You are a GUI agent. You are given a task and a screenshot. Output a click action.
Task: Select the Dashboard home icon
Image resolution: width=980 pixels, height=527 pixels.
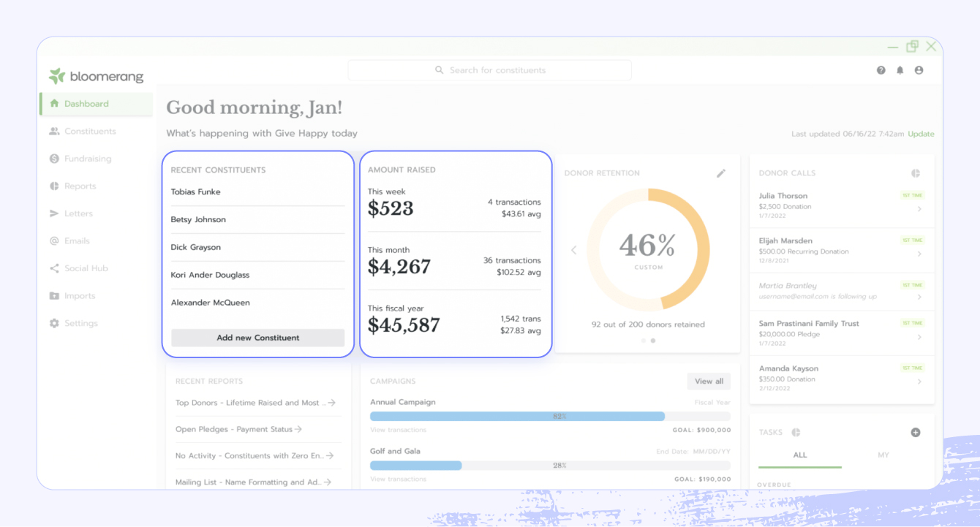54,104
